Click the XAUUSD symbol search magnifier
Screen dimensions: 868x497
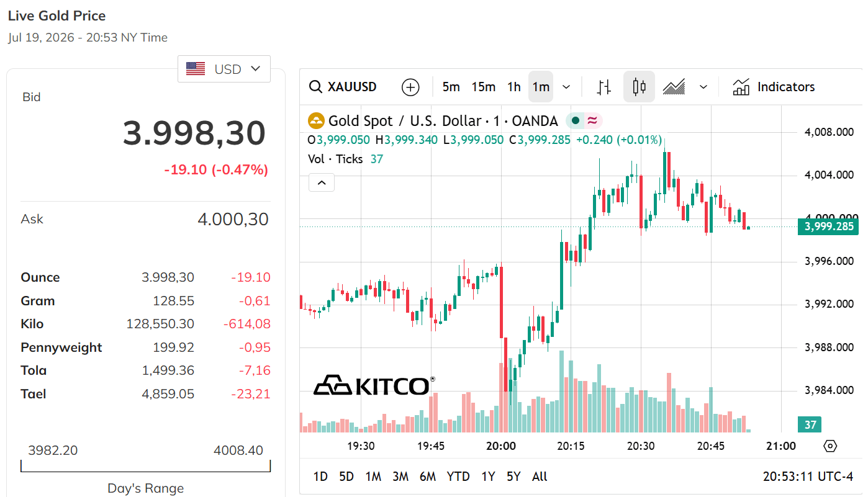click(315, 87)
